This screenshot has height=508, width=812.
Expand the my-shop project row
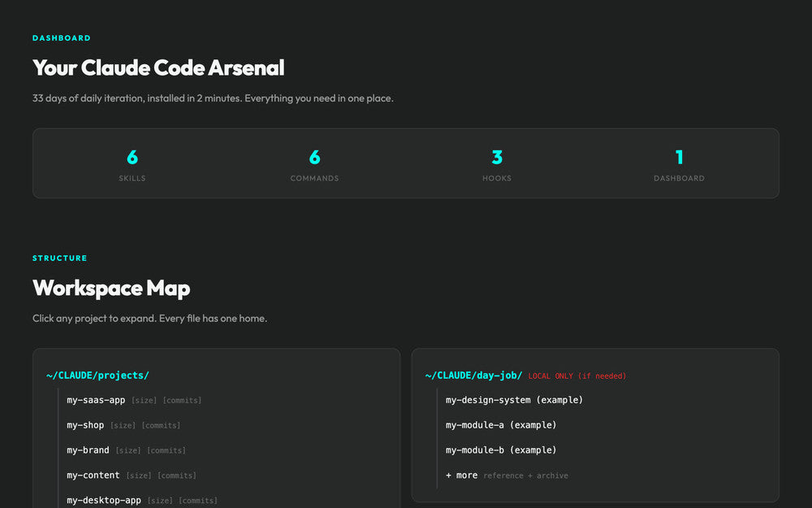(123, 425)
